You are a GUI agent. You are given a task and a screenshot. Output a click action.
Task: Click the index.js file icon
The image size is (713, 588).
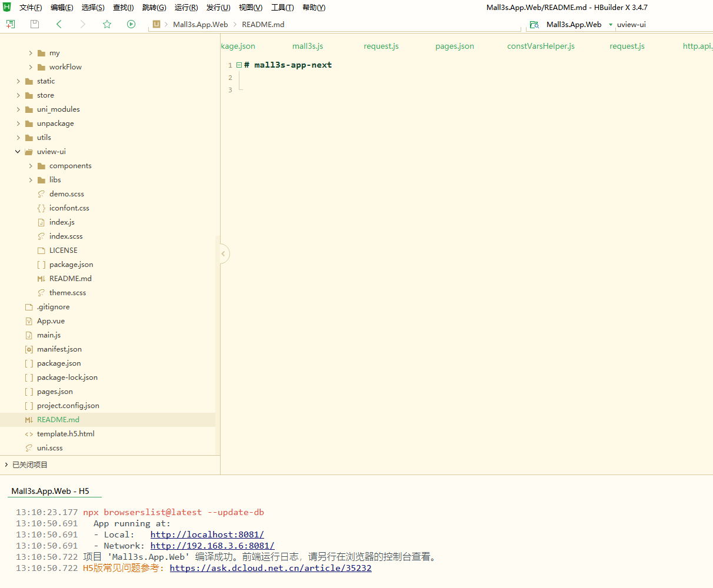coord(41,222)
